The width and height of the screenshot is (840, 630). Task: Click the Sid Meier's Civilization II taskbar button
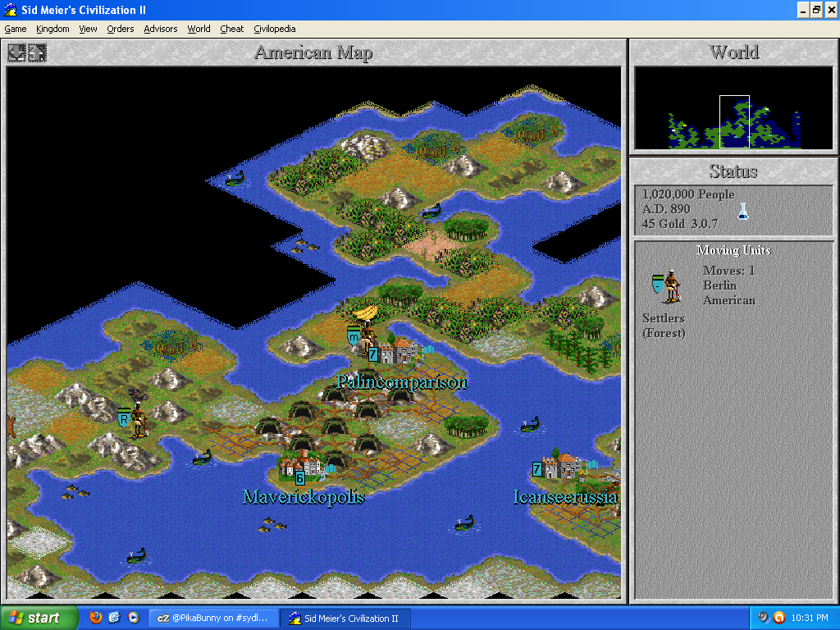point(347,619)
